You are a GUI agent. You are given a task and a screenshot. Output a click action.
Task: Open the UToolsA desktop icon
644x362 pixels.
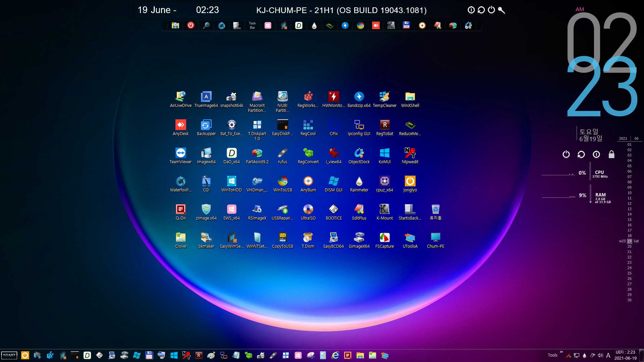coord(410,240)
